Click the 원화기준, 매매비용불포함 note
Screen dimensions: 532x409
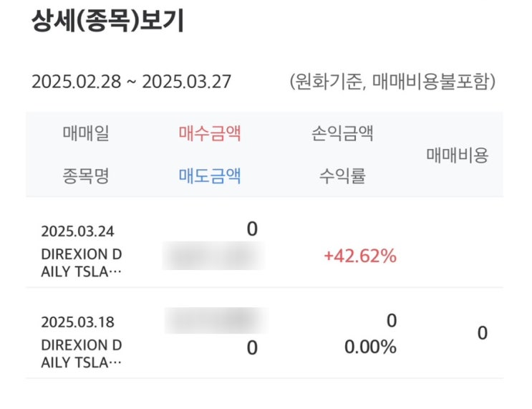[393, 82]
